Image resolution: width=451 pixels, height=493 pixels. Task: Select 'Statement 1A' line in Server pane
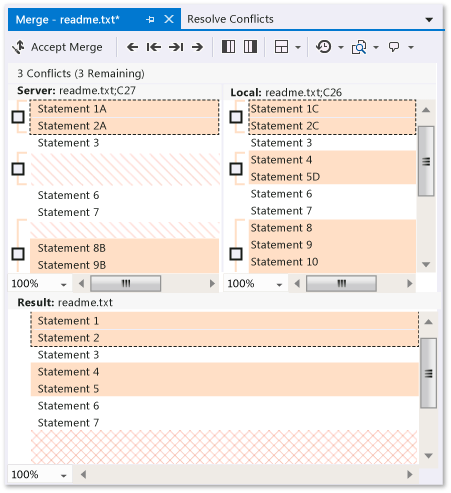125,109
